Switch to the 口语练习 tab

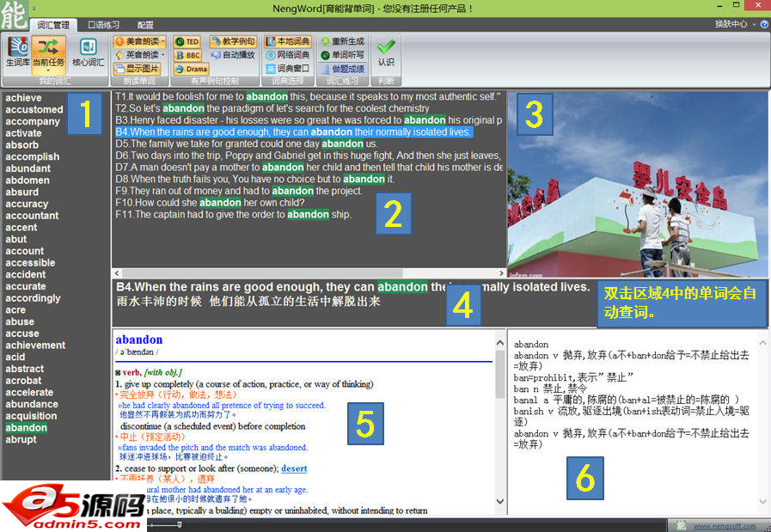[103, 25]
